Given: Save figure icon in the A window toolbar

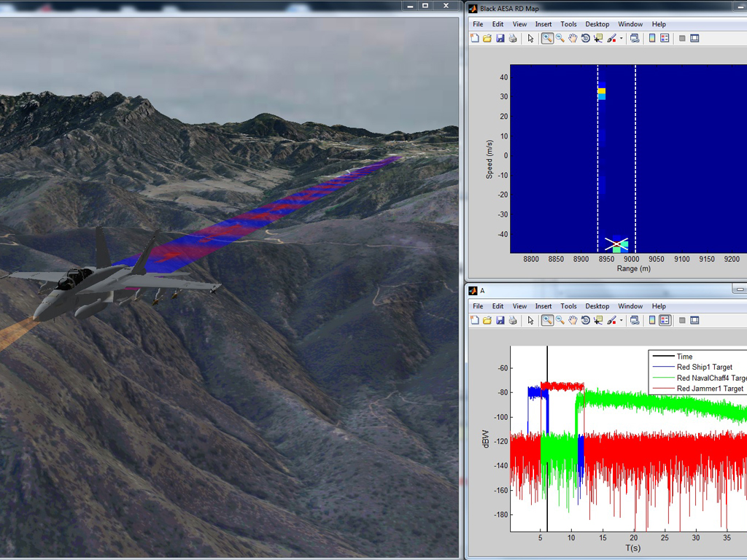Looking at the screenshot, I should (x=500, y=320).
